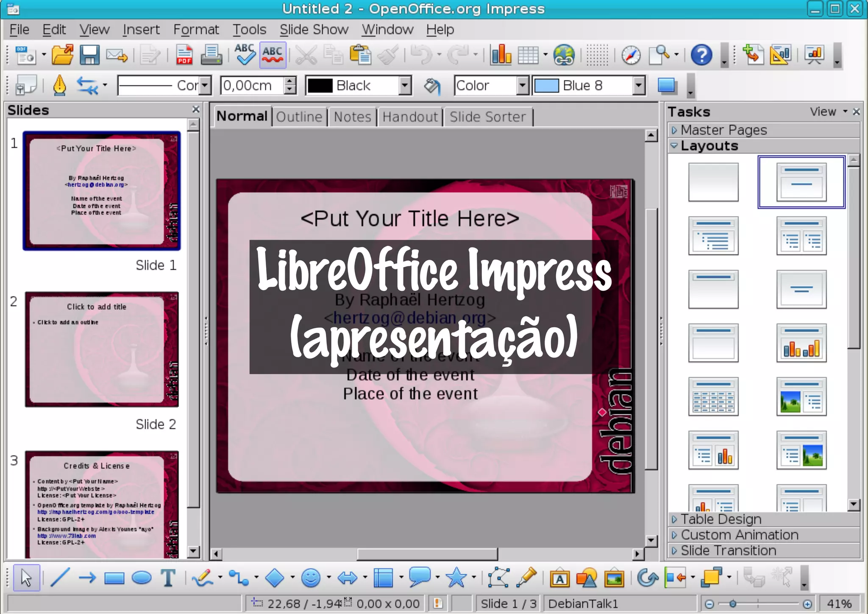Screen dimensions: 868x614
Task: Open the Blue 8 fill color dropdown
Action: pos(639,86)
